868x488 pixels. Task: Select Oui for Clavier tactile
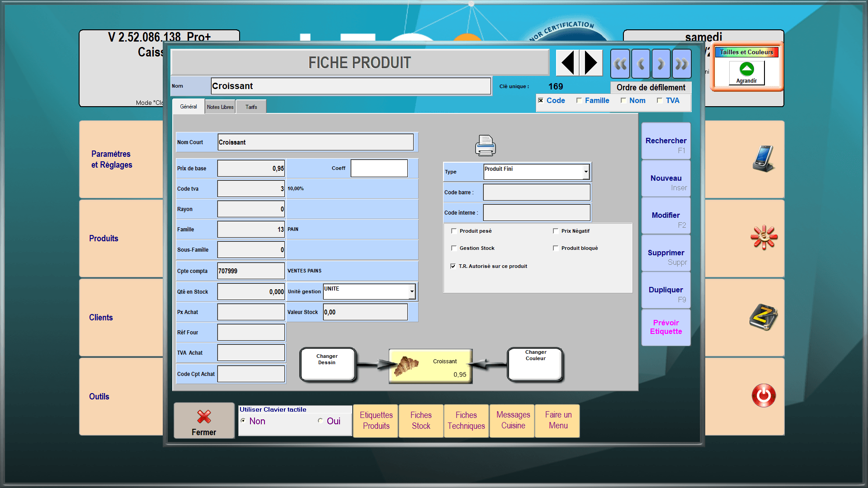(321, 421)
